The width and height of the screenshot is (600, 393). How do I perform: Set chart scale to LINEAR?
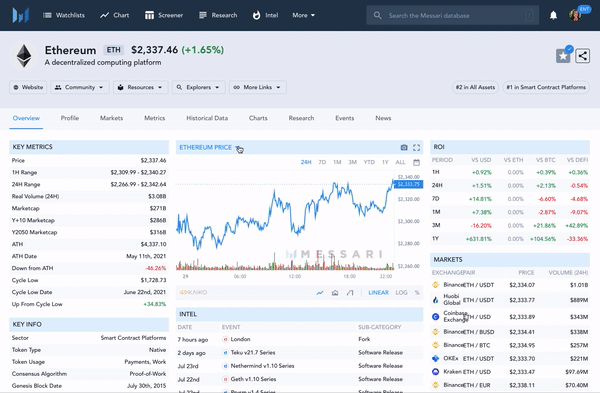[x=378, y=293]
